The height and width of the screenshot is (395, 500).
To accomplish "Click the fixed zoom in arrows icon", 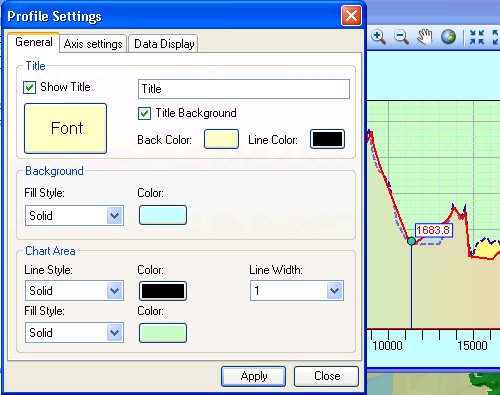I will point(477,37).
